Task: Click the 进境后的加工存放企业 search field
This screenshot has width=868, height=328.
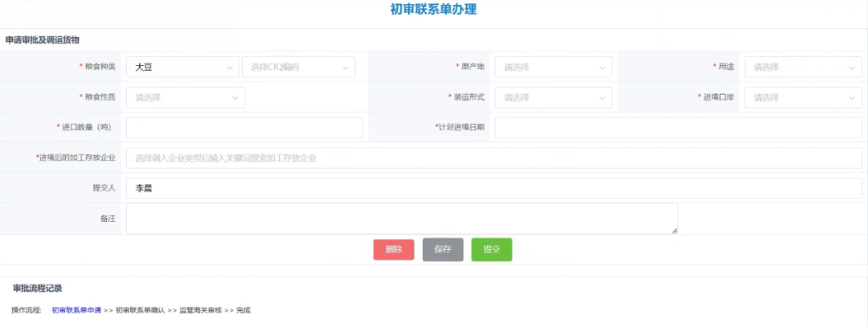Action: pyautogui.click(x=494, y=158)
